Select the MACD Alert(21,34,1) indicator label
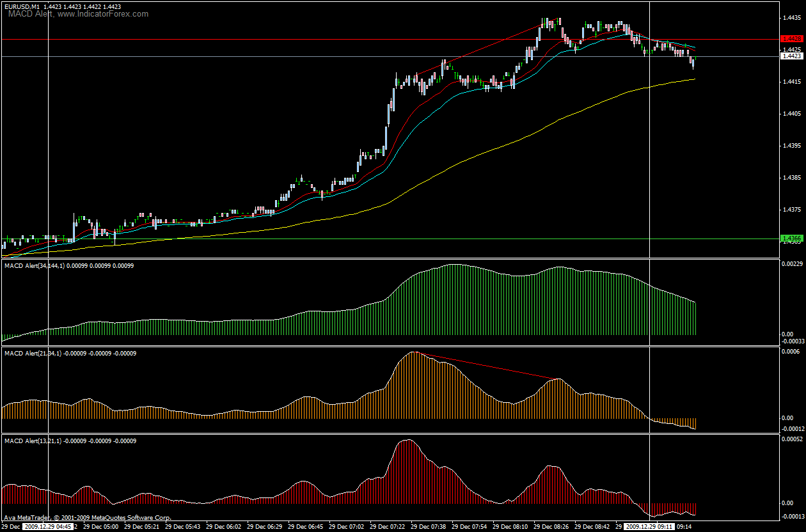Image resolution: width=806 pixels, height=532 pixels. [x=33, y=353]
